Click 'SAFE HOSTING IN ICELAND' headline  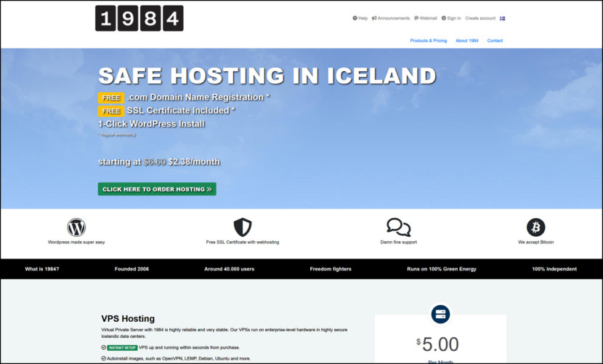pyautogui.click(x=267, y=76)
